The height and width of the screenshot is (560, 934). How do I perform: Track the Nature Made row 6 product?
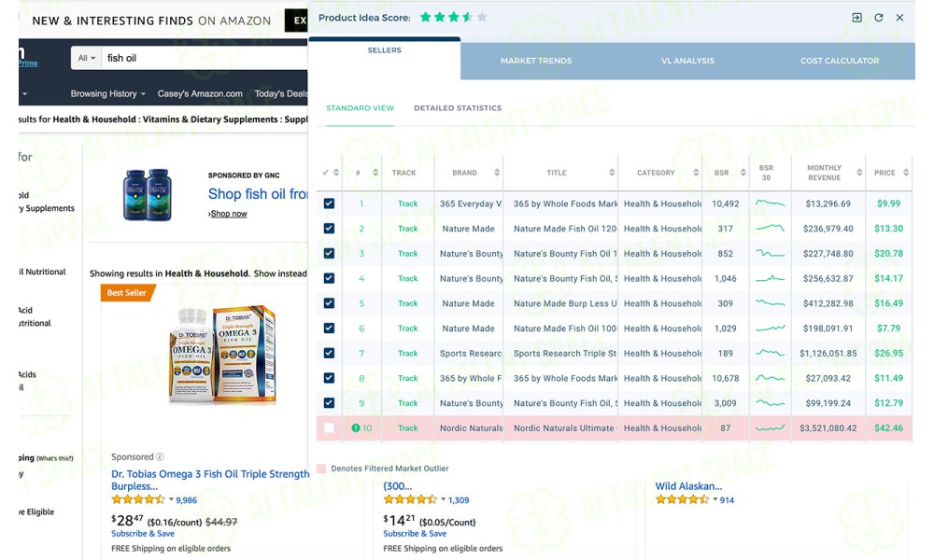click(x=408, y=329)
